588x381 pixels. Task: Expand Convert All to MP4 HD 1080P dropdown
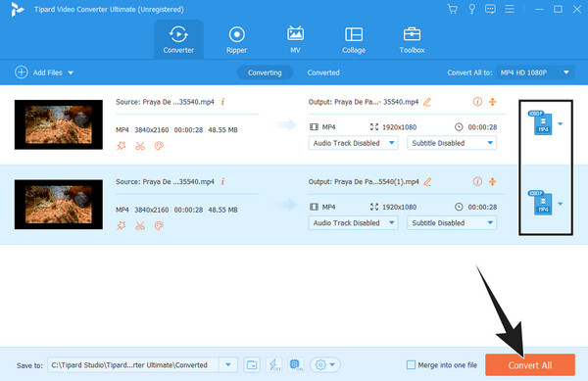pyautogui.click(x=535, y=72)
